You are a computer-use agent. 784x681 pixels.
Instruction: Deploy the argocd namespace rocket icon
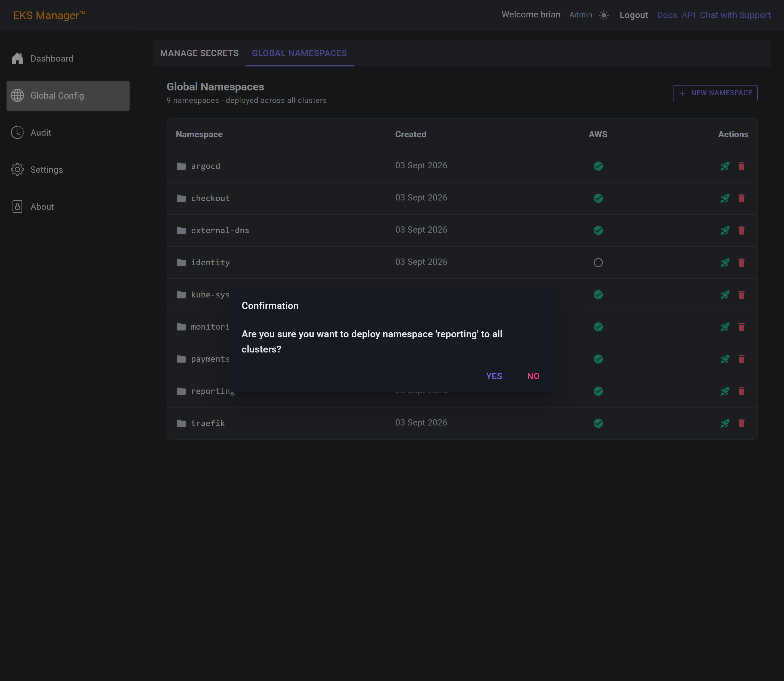(x=725, y=166)
